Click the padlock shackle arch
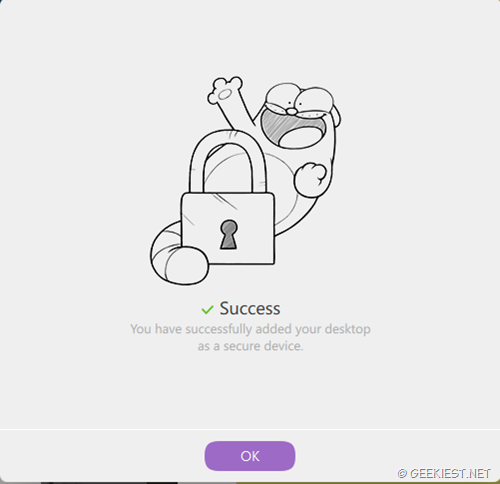 tap(229, 161)
